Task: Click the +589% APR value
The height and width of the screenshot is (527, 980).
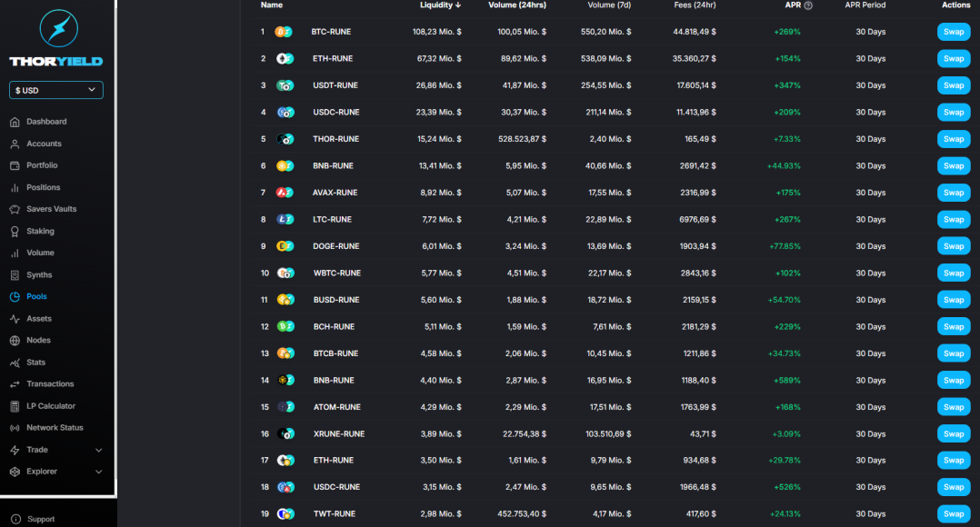Action: [x=787, y=381]
